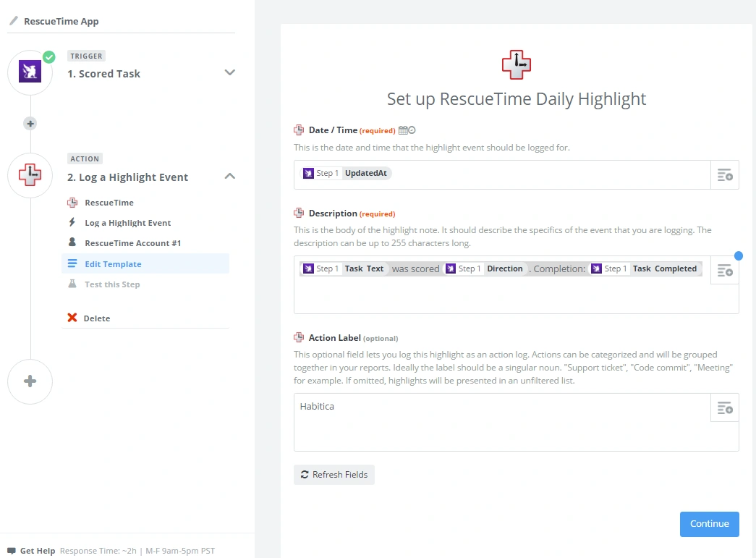Open the Get Help link

coord(38,551)
